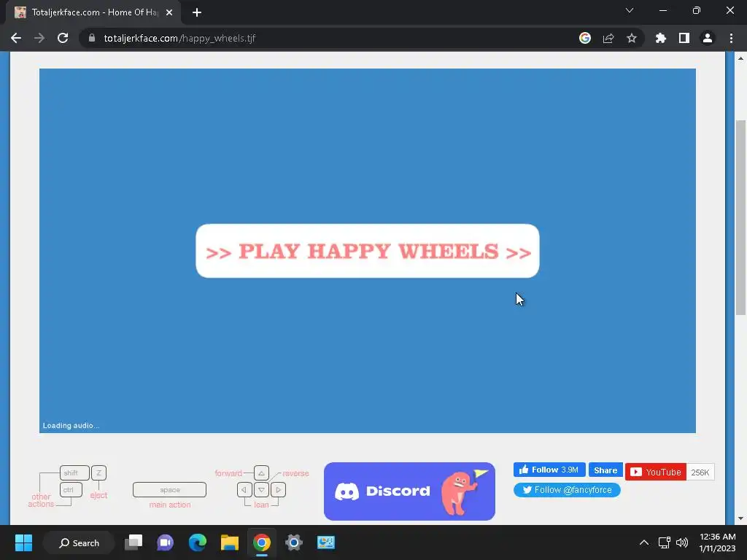Open the Windows Start menu
Image resolution: width=747 pixels, height=560 pixels.
(23, 542)
